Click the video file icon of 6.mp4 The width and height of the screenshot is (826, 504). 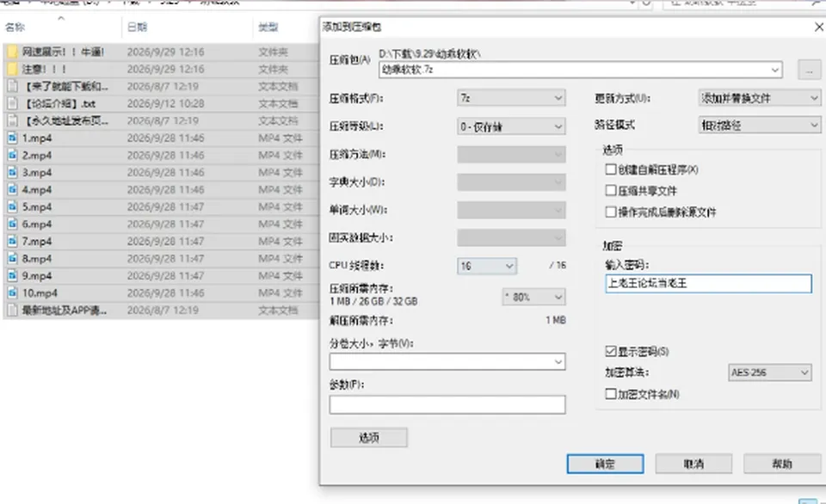point(13,224)
